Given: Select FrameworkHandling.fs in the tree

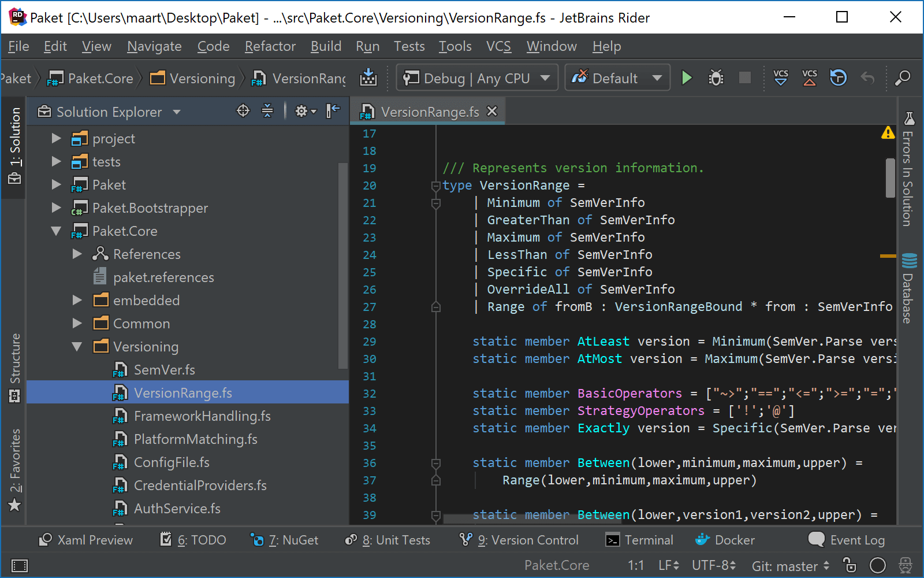Looking at the screenshot, I should [202, 416].
